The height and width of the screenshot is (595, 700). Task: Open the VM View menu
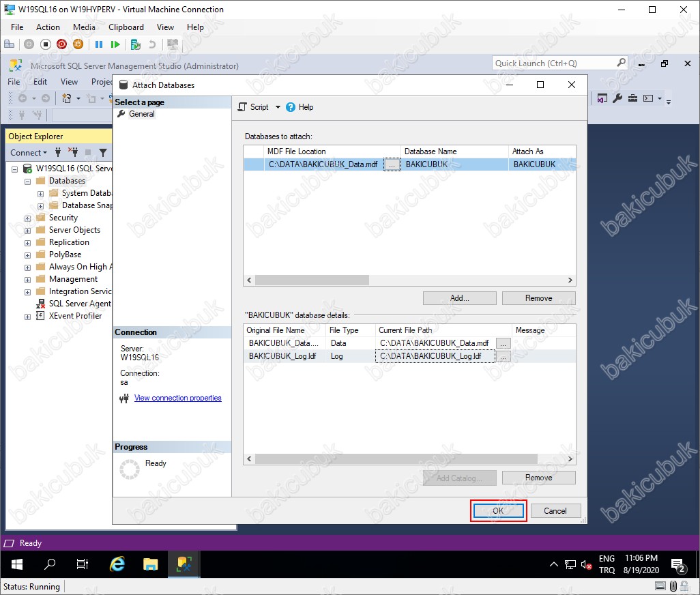pyautogui.click(x=165, y=27)
